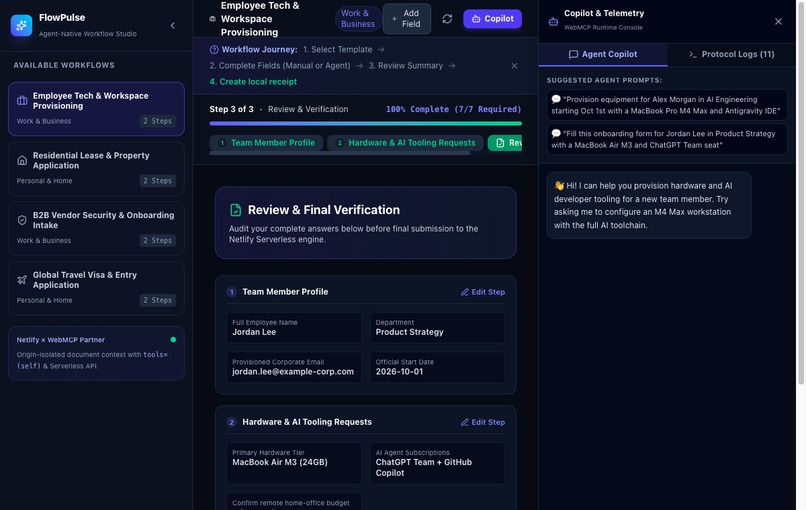Image resolution: width=806 pixels, height=510 pixels.
Task: Click the Netlify × WebMCP Partner card
Action: 96,353
